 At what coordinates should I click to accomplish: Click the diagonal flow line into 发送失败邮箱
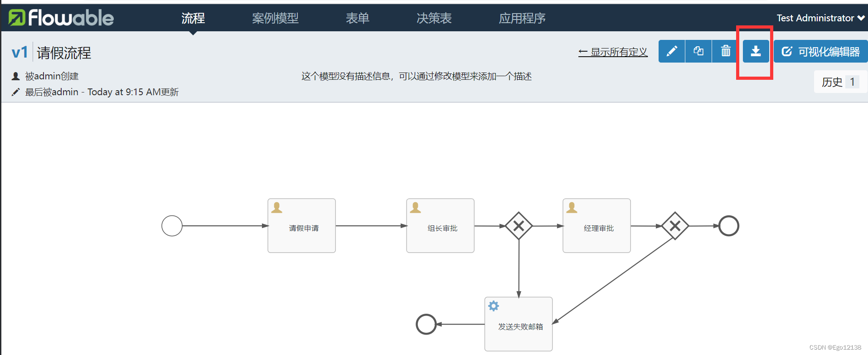613,281
